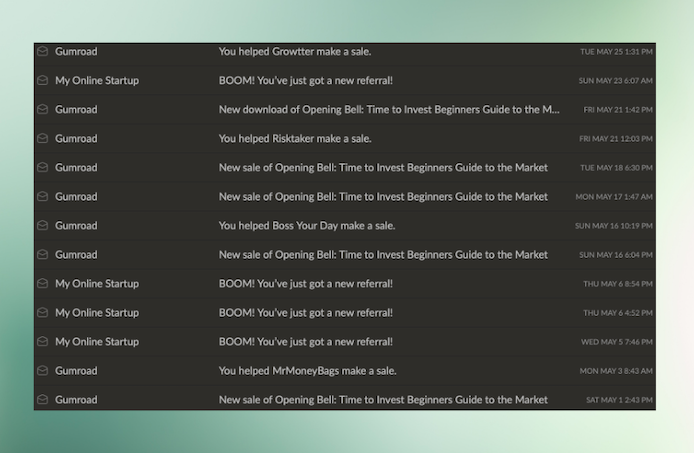Click timestamp MON MAY 3 8:43 AM
Image resolution: width=694 pixels, height=453 pixels.
(616, 371)
